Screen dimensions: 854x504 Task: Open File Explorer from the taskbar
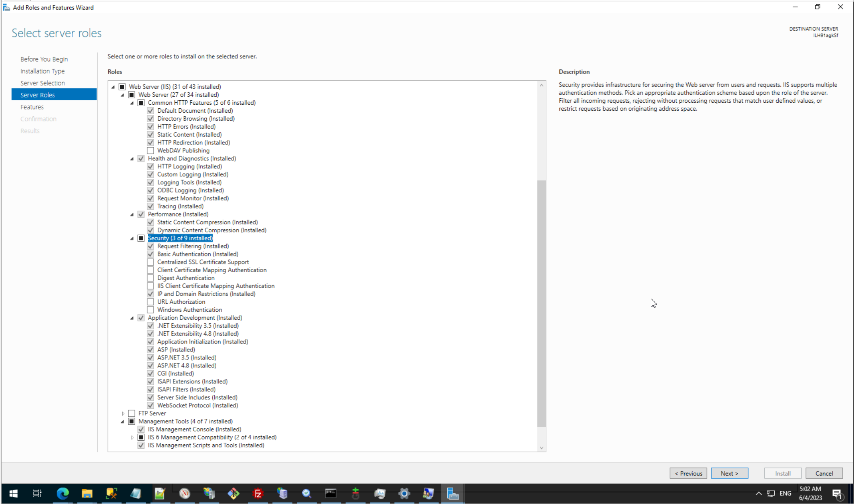click(87, 494)
